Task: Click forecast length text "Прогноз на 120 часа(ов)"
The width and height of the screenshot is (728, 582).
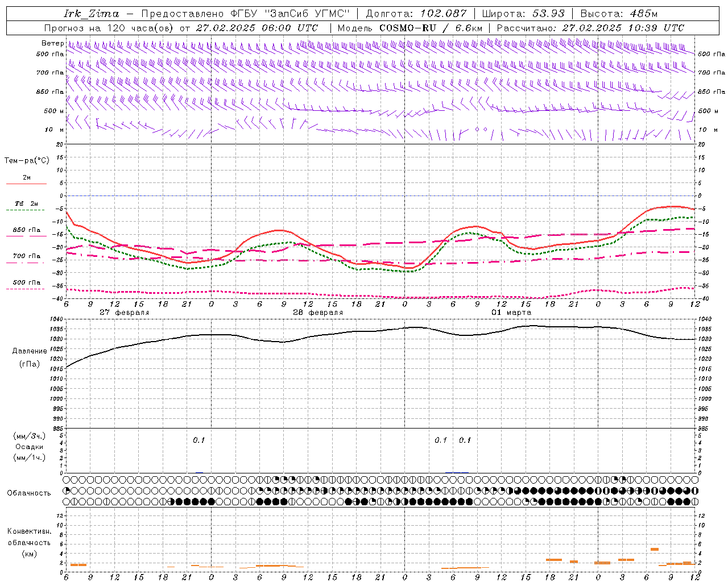Action: click(109, 28)
